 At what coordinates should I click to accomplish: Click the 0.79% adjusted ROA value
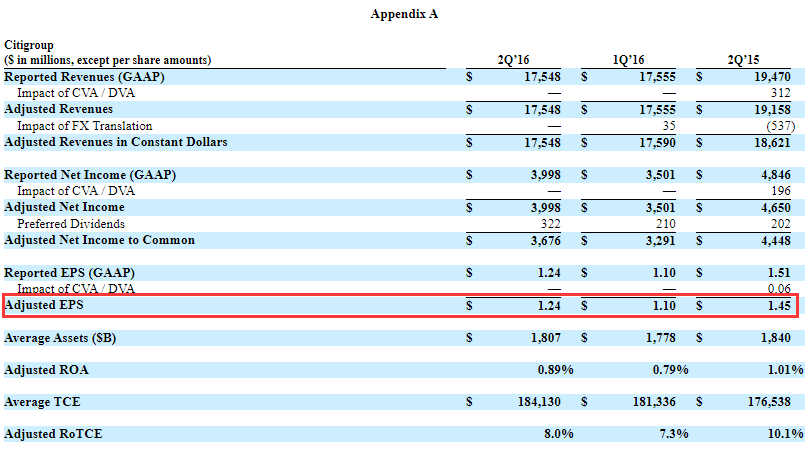670,370
